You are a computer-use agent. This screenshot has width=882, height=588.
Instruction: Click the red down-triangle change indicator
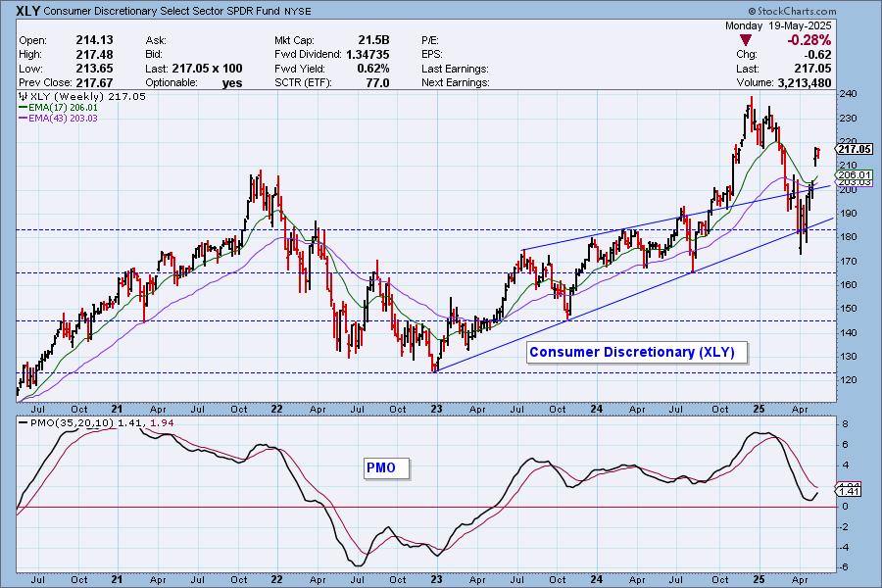coord(746,40)
